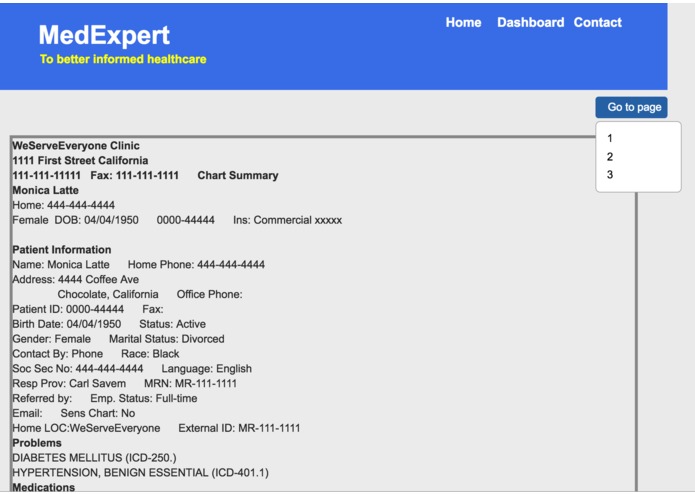Click the MRN: MR-111-1111 text

pyautogui.click(x=190, y=383)
